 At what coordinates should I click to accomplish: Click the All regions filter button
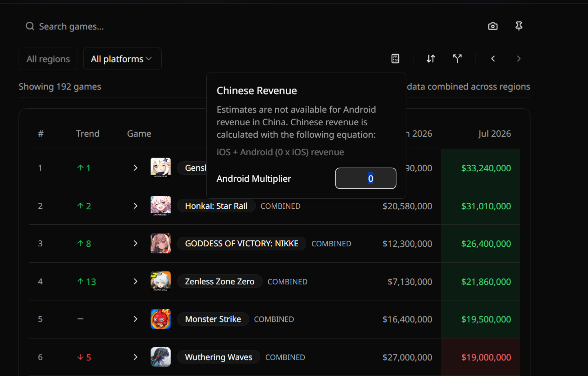pos(48,59)
